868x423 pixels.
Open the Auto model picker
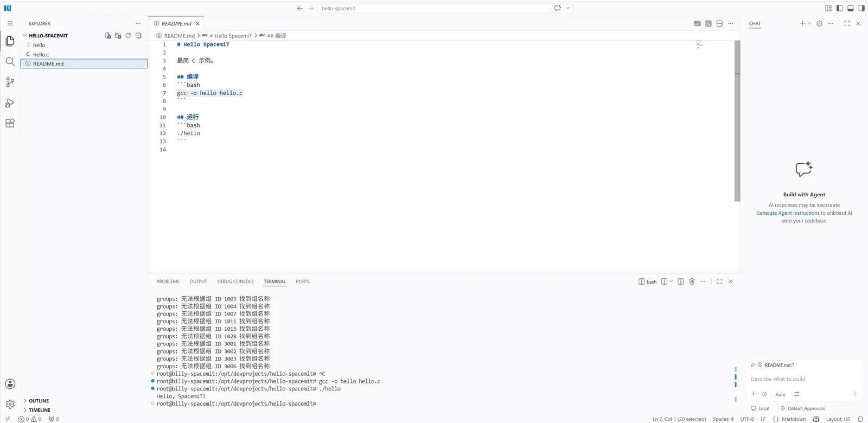click(780, 394)
